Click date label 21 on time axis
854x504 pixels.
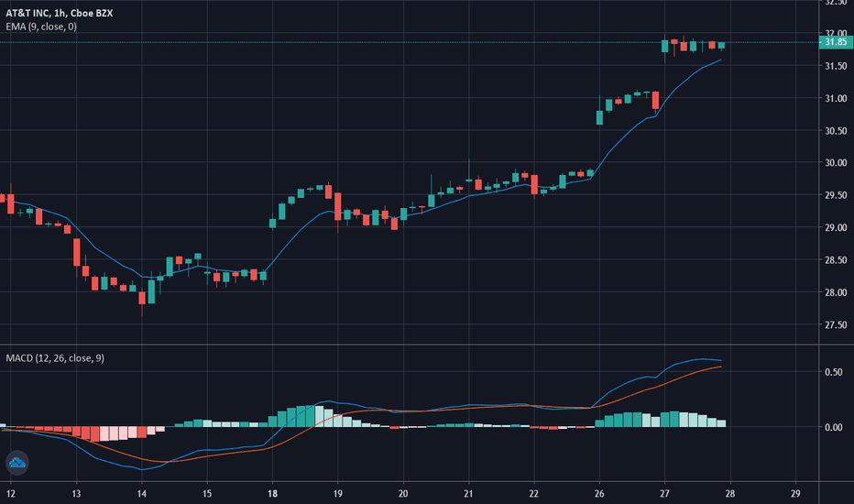(x=468, y=494)
